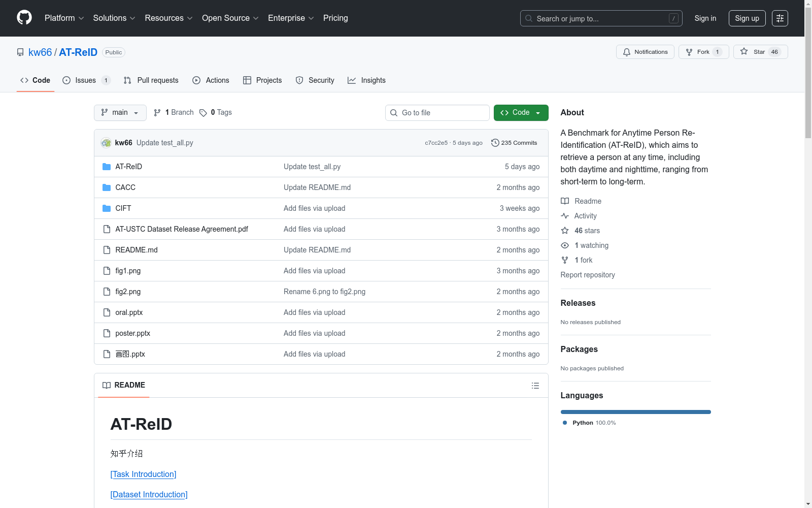Expand the Resources menu
The image size is (812, 508).
click(169, 18)
